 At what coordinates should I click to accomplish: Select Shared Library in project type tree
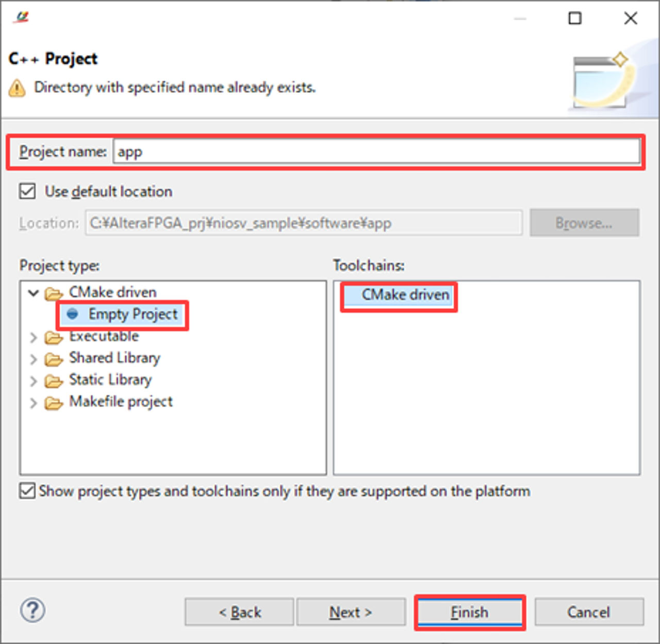(114, 358)
